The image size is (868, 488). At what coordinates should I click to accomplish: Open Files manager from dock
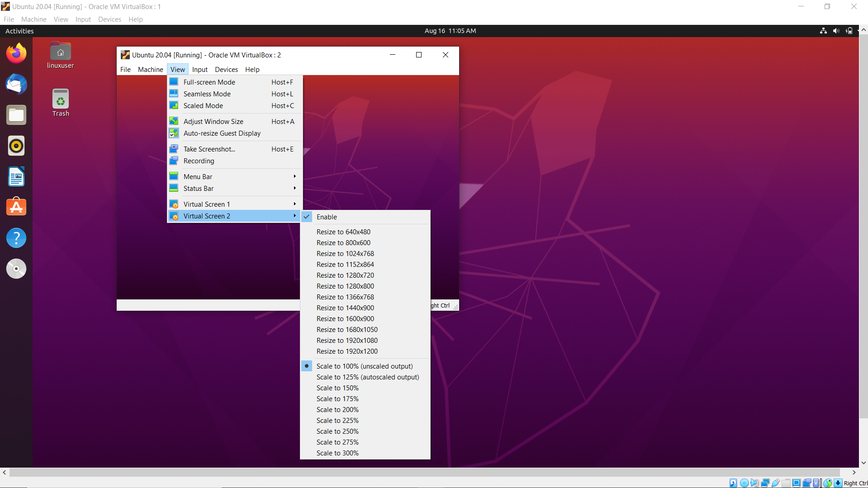(x=16, y=115)
